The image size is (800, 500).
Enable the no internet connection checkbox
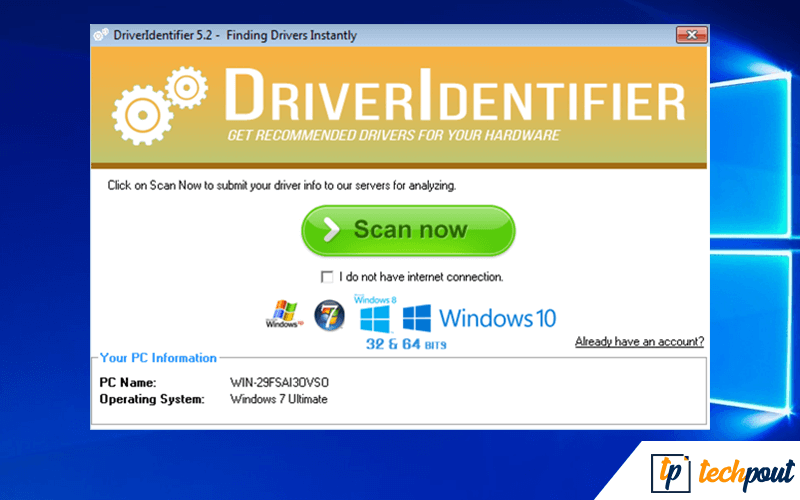[327, 277]
